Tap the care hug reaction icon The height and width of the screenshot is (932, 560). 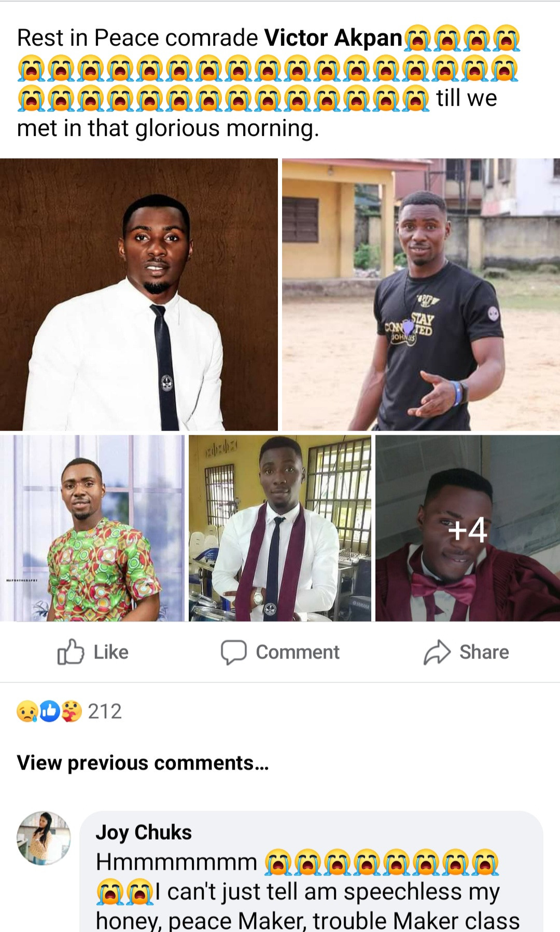[72, 711]
